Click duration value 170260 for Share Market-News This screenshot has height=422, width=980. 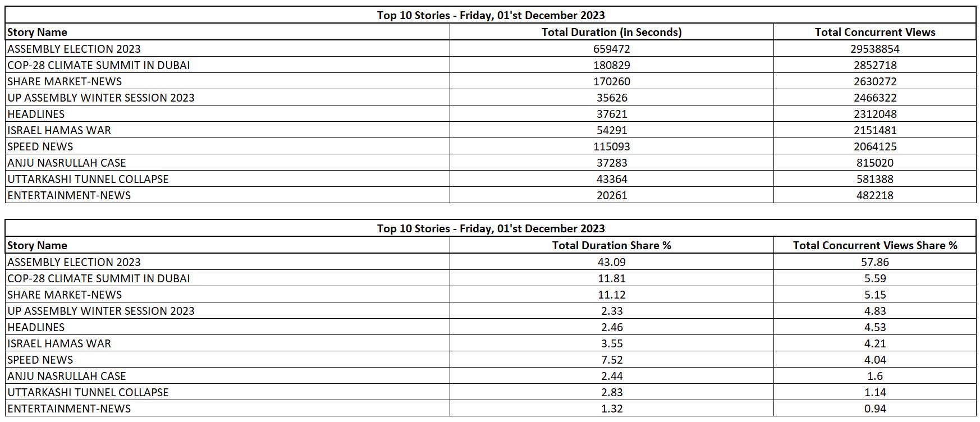[x=611, y=81]
